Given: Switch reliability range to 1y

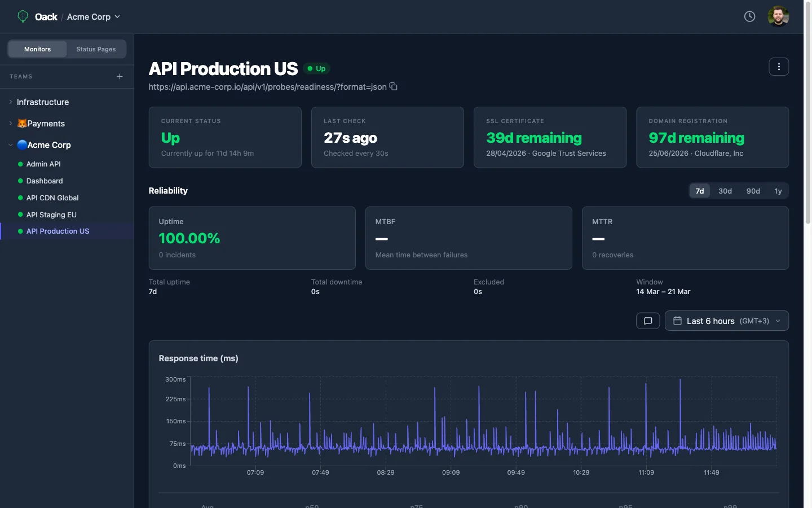Looking at the screenshot, I should 778,191.
